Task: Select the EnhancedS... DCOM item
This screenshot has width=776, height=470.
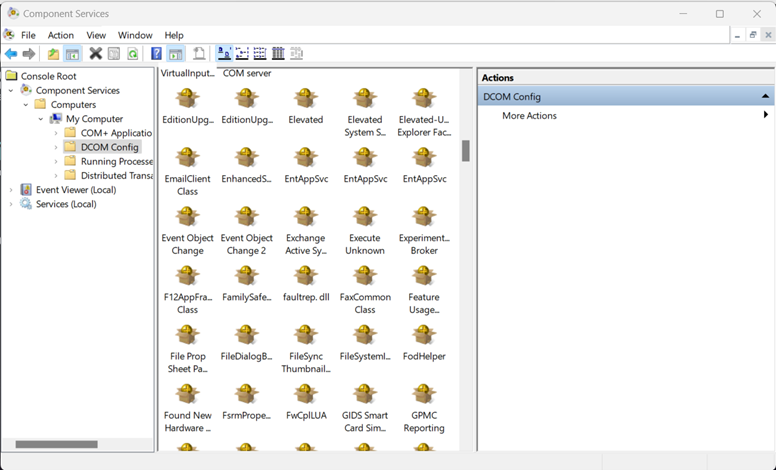Action: [246, 165]
